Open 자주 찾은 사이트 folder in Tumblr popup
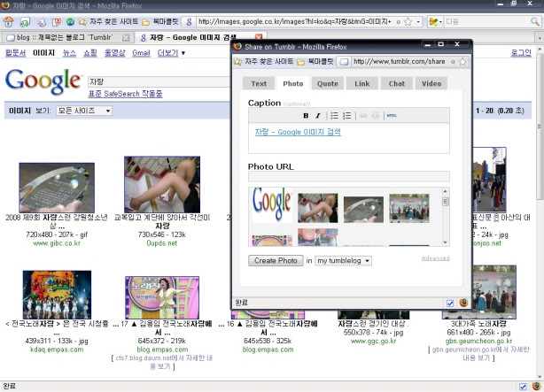 (264, 62)
